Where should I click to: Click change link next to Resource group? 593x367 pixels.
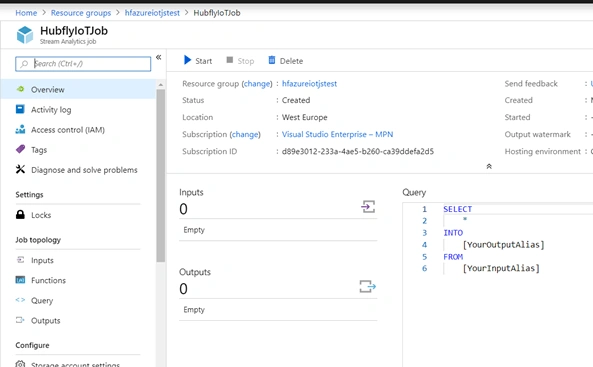257,84
